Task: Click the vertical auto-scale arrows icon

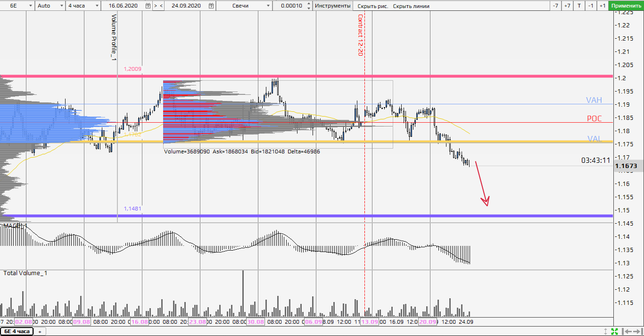Action: pos(606,331)
